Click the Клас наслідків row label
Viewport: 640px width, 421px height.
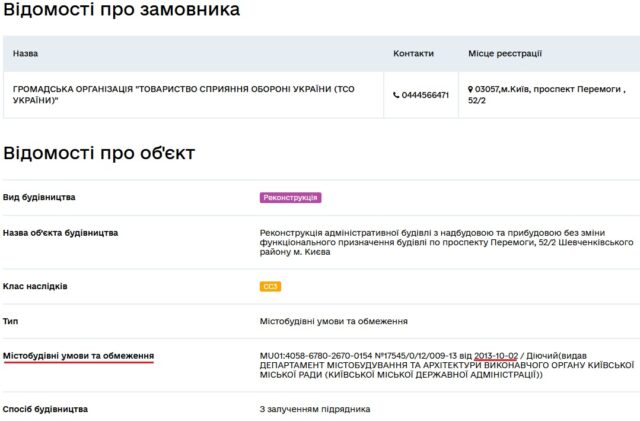click(35, 286)
